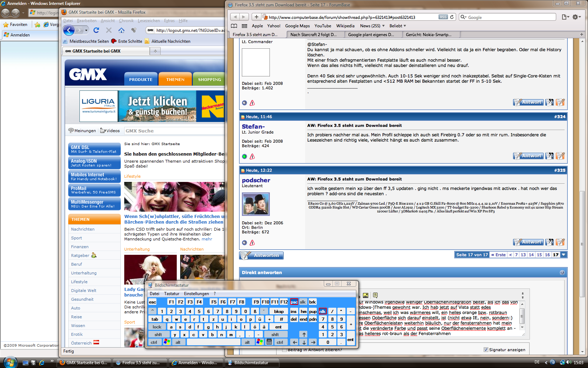Toggle the left shft key on the on-screen keyboard
588x368 pixels.
pos(158,334)
